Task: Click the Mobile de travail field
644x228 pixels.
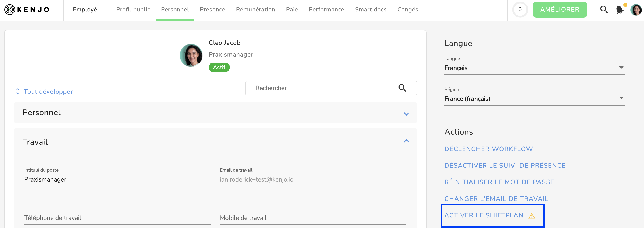Action: [313, 218]
